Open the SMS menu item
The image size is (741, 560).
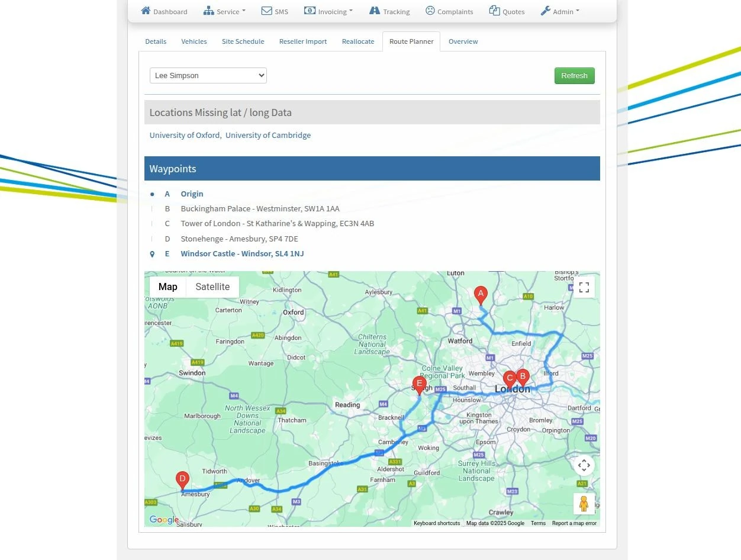tap(275, 11)
